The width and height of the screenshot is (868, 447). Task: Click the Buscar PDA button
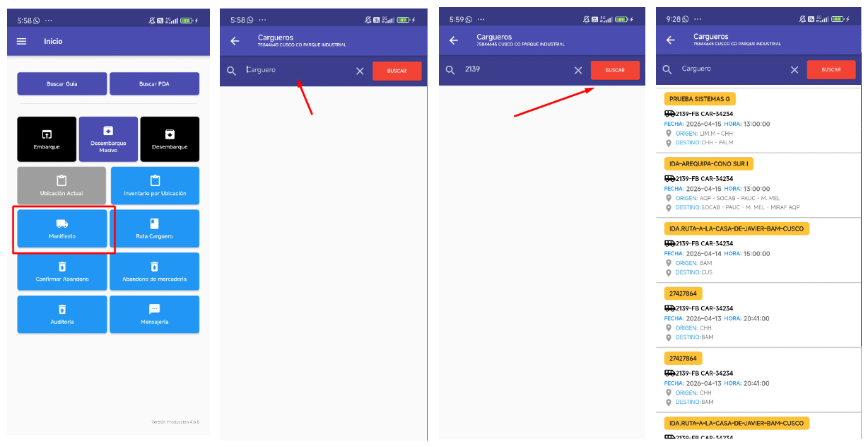[x=154, y=83]
